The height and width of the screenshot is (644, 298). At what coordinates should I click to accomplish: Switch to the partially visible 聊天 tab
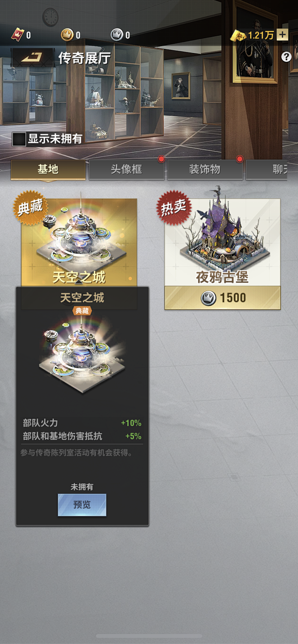(x=267, y=170)
